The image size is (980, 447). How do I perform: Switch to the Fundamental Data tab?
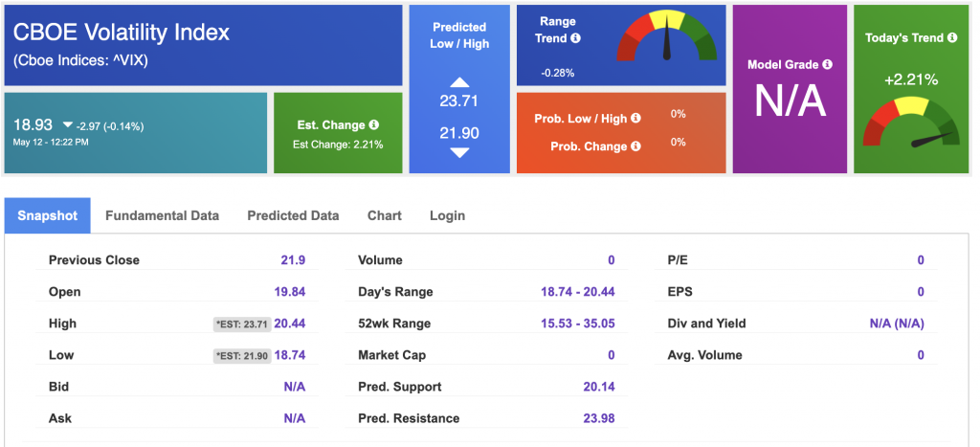coord(162,215)
